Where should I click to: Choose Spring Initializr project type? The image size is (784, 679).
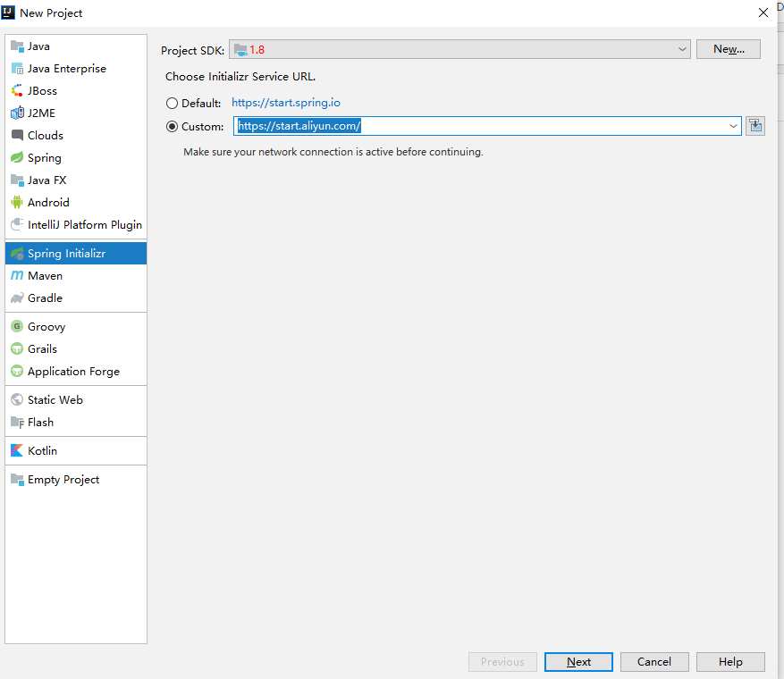click(x=76, y=254)
